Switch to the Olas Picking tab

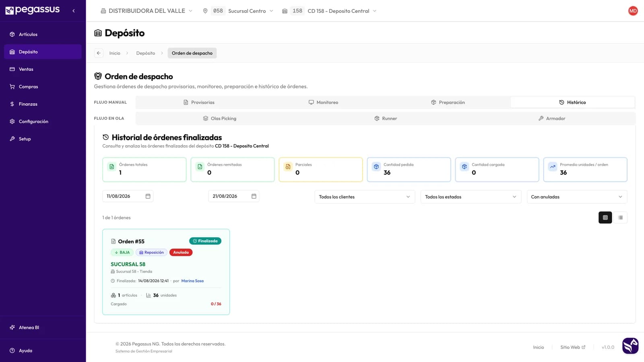(219, 119)
